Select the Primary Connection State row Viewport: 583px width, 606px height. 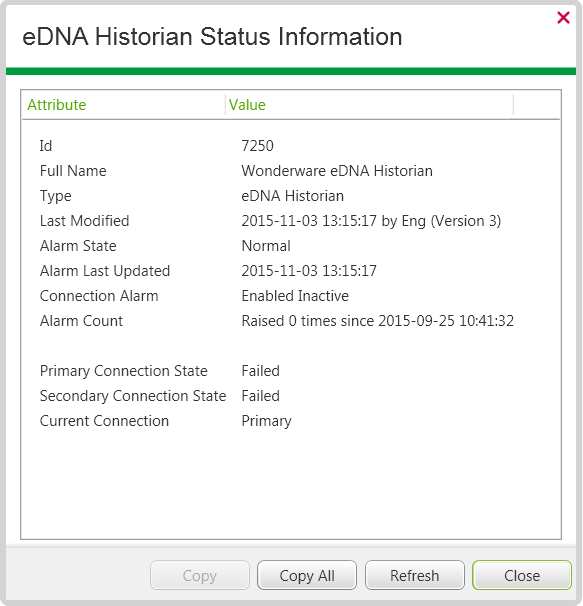pos(291,371)
